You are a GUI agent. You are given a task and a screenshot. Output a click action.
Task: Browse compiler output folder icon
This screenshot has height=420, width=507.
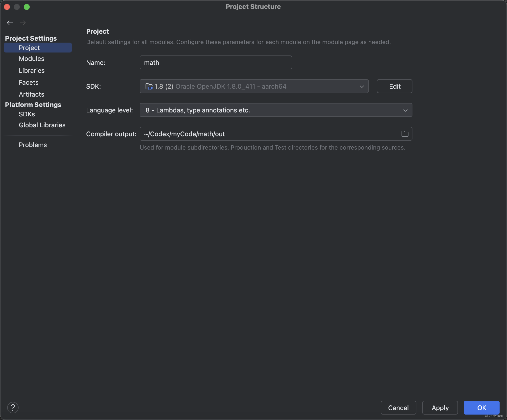[405, 134]
